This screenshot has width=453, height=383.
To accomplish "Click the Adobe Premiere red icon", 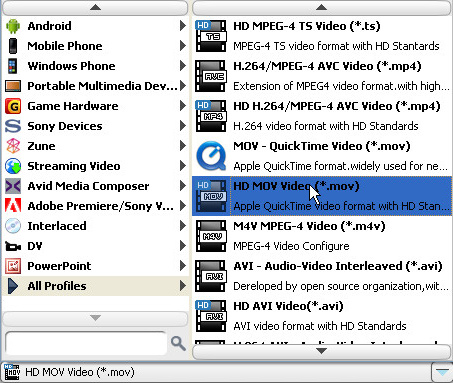I will (x=13, y=206).
